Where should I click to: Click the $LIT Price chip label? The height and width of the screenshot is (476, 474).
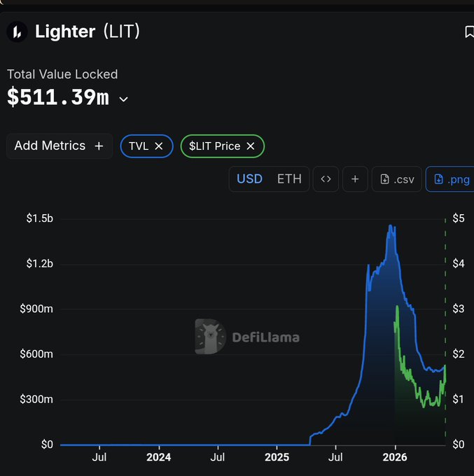tap(214, 146)
